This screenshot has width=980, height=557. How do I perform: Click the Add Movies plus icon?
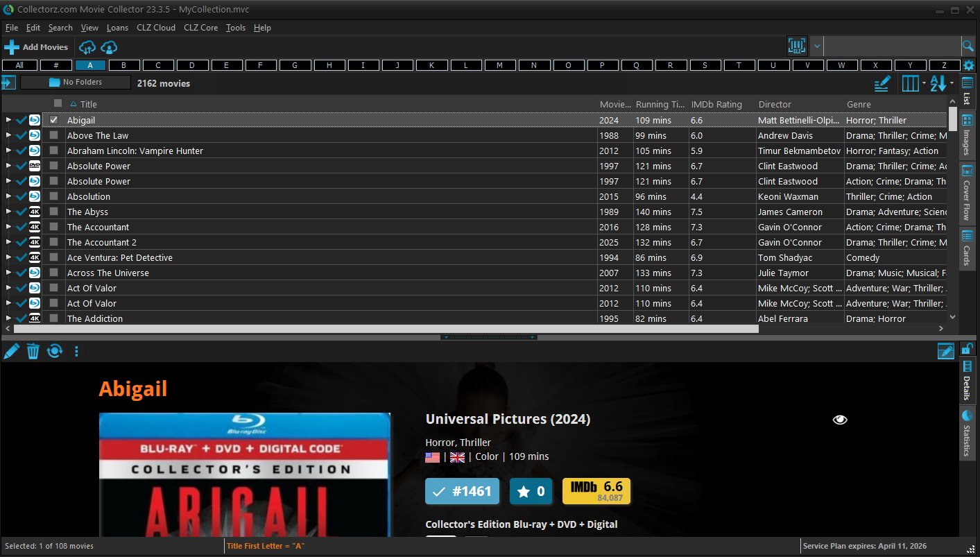(x=11, y=47)
